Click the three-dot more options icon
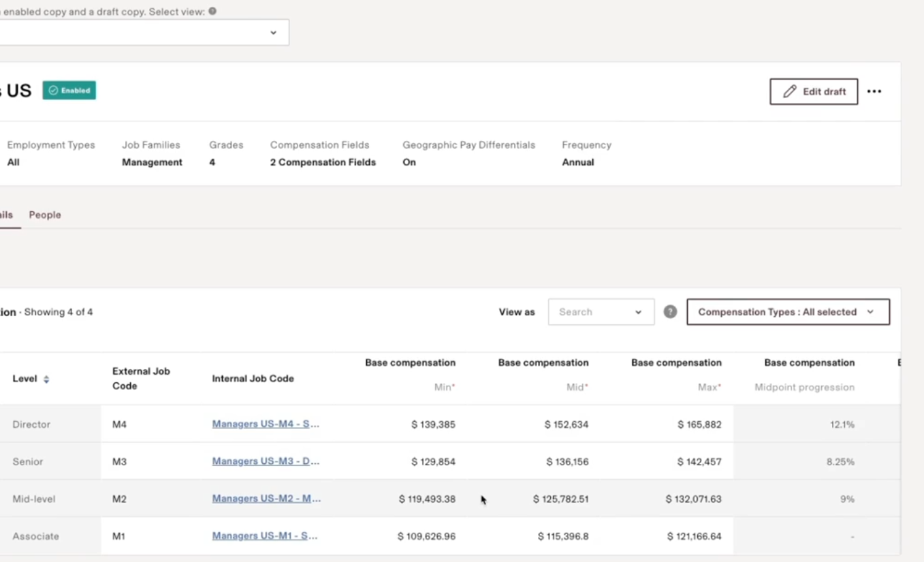The width and height of the screenshot is (924, 562). coord(874,91)
